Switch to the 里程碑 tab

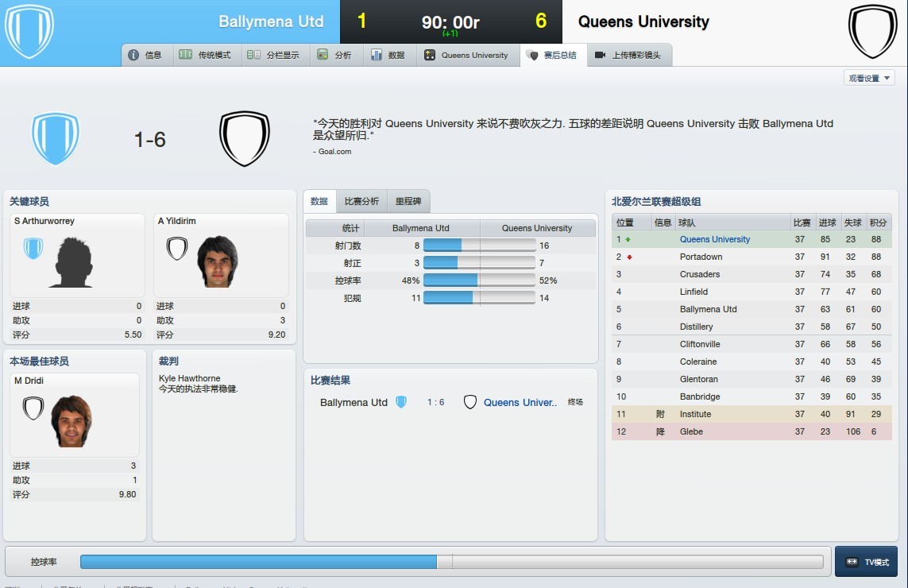[x=408, y=201]
